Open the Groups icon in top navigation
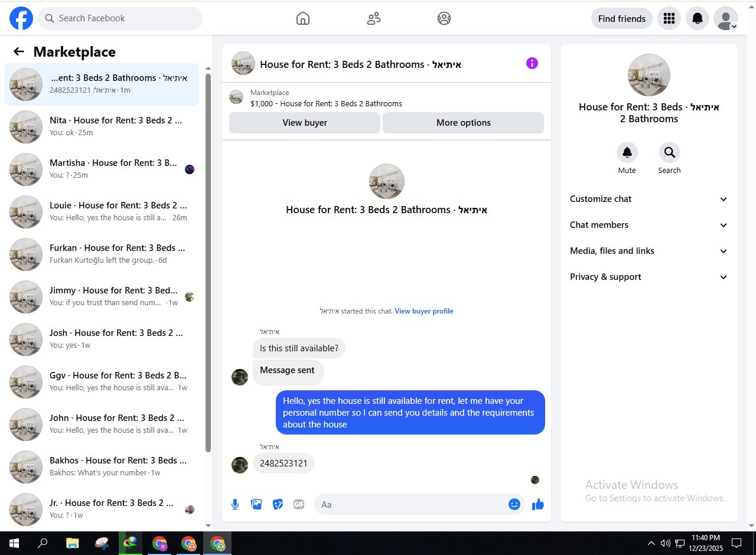 click(x=444, y=18)
